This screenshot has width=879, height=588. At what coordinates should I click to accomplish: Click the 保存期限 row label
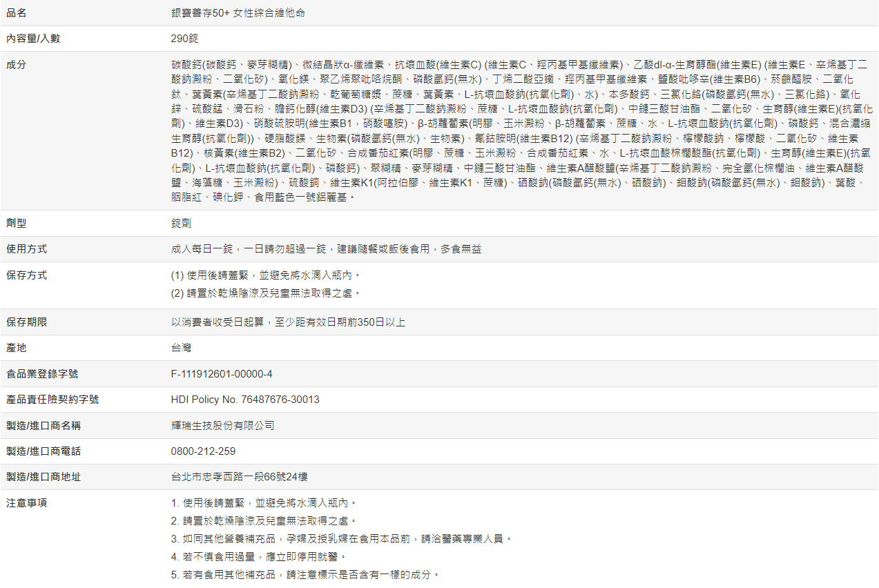26,322
